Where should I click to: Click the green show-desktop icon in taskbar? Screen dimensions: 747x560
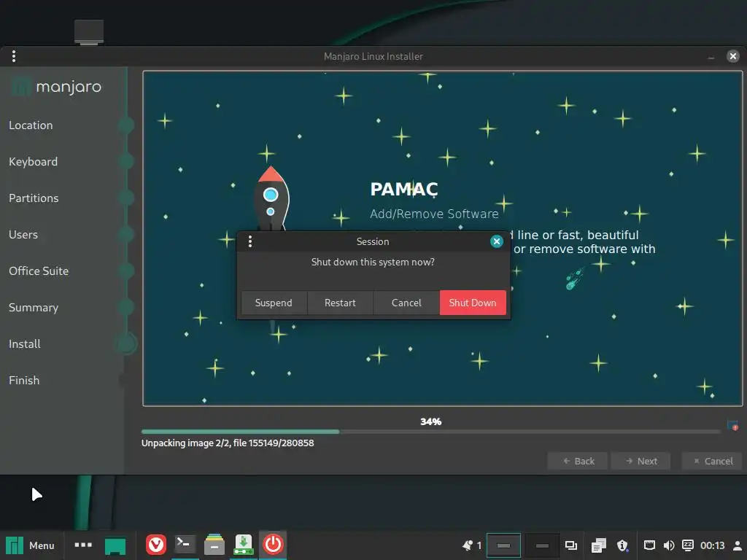tap(115, 545)
